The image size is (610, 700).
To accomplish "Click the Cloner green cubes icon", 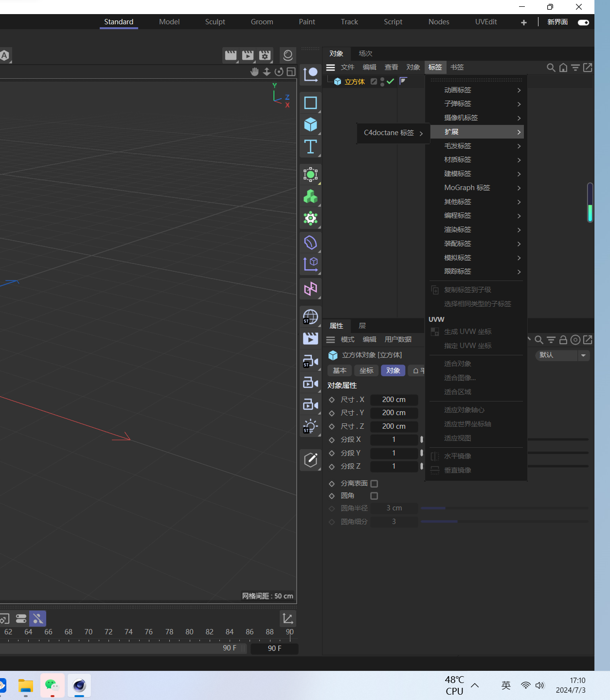I will click(x=310, y=196).
